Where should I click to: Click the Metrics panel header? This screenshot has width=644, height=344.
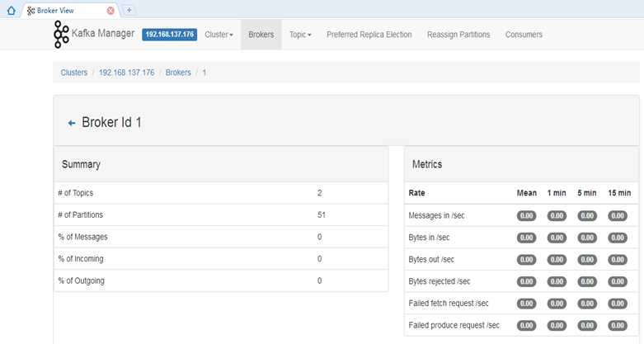coord(522,164)
